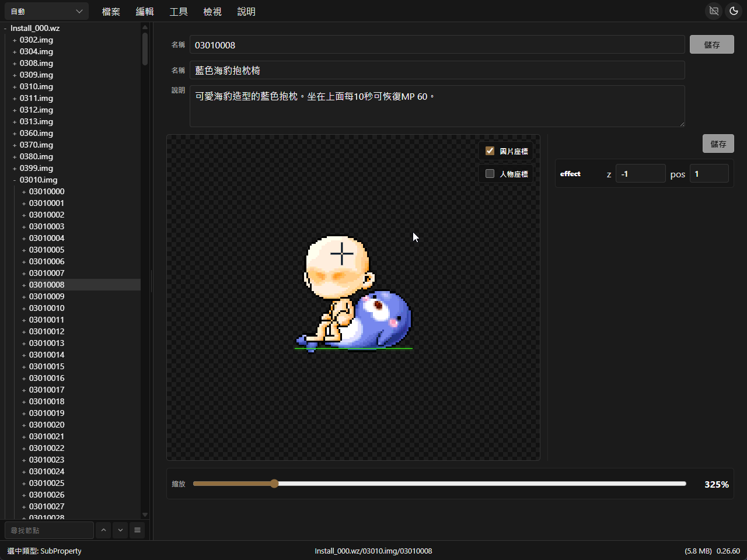Click the 尋找節點 search box
Viewport: 747px width, 560px height.
click(49, 530)
